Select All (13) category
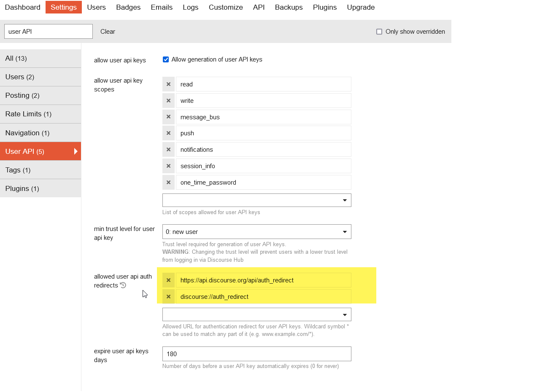Viewport: 556px width, 392px height. (x=40, y=59)
